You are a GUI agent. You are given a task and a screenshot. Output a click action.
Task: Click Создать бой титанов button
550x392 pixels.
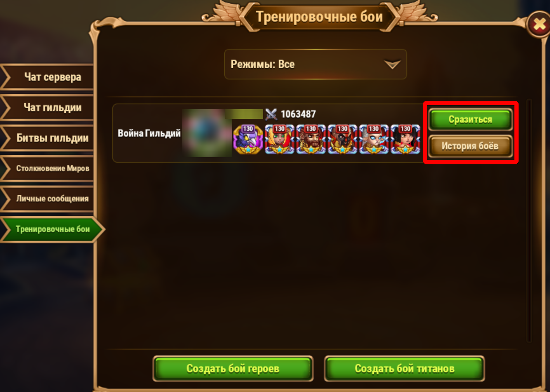coord(404,368)
